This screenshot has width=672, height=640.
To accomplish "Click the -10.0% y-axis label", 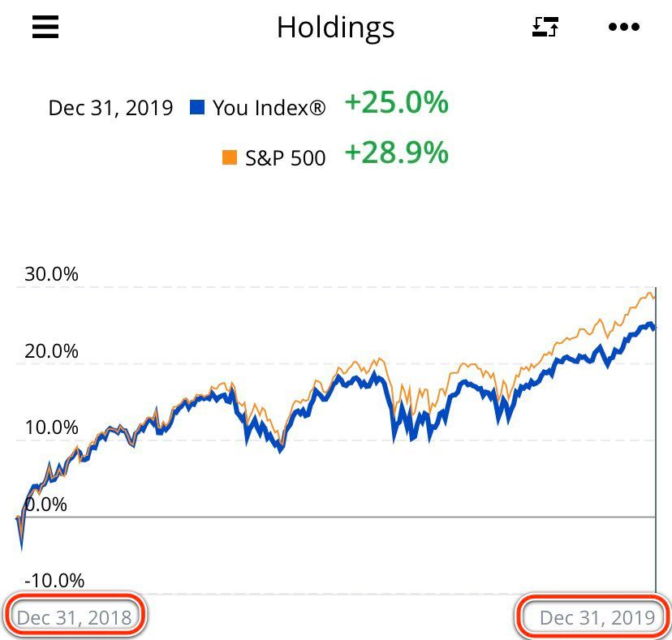I will [54, 581].
